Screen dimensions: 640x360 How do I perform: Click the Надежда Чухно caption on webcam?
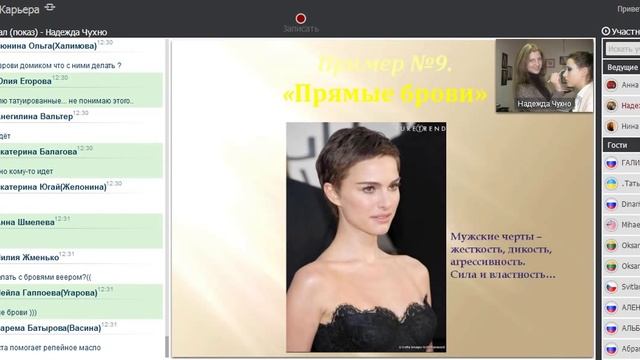(544, 104)
